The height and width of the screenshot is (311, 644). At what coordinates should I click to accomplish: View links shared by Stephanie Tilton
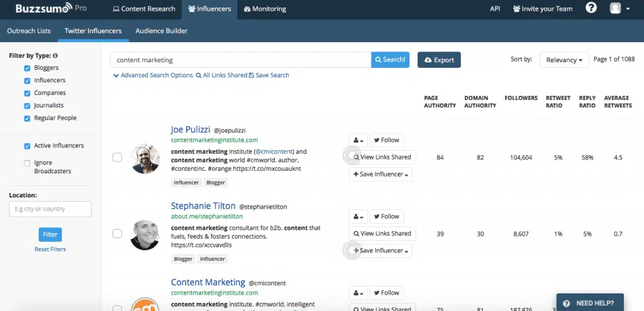click(382, 234)
